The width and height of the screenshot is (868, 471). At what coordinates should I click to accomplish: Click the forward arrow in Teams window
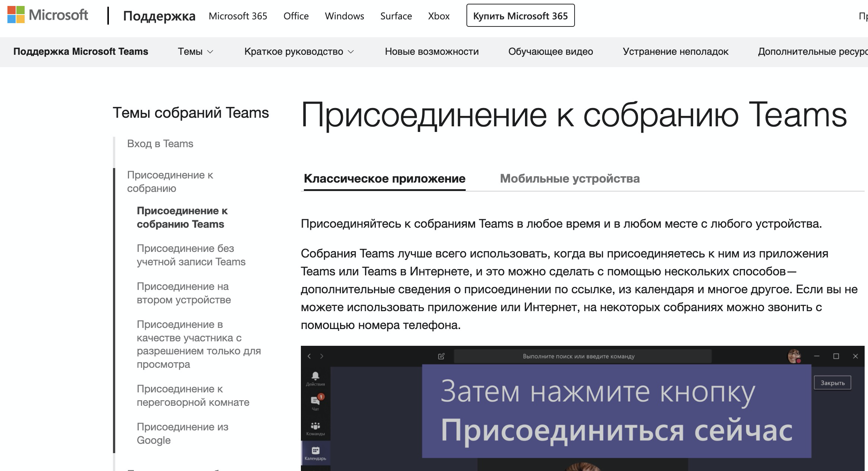[x=322, y=356]
